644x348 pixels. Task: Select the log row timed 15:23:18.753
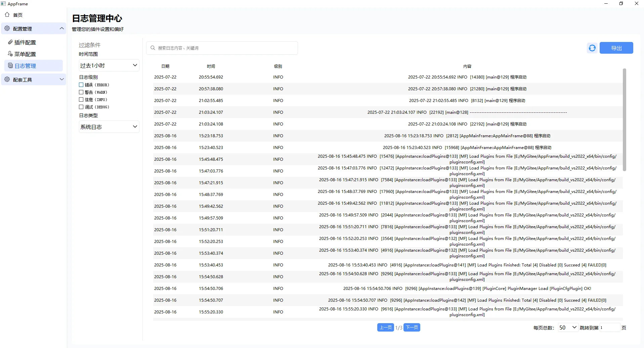click(388, 136)
